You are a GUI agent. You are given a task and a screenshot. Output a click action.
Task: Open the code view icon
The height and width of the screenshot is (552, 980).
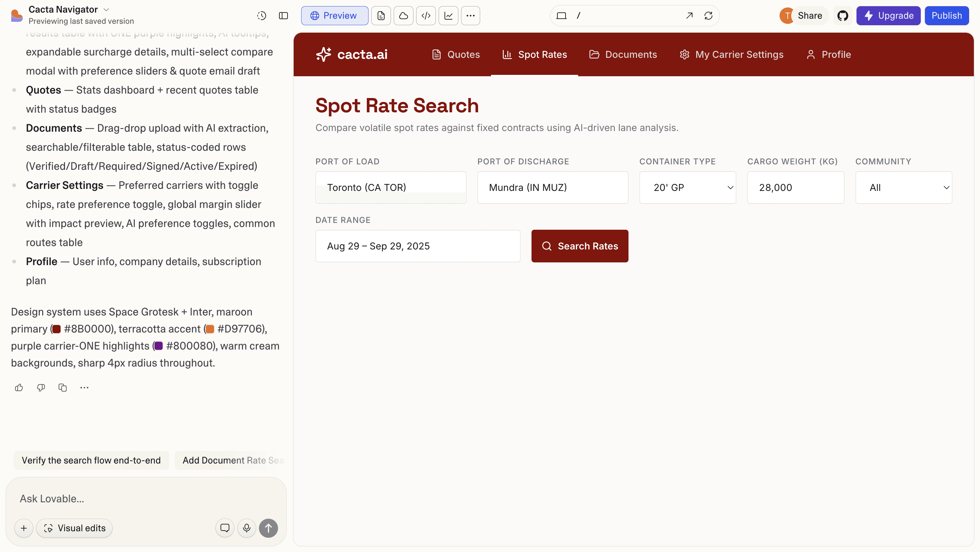click(x=426, y=16)
